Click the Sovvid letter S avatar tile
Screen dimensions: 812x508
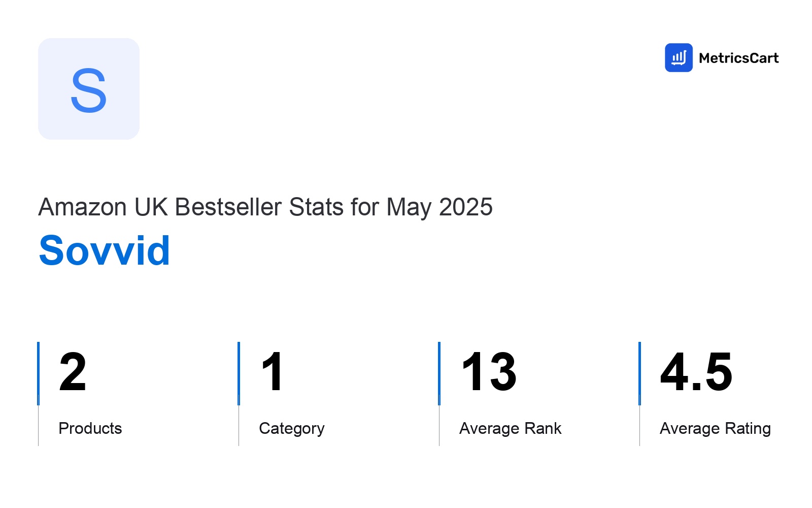89,89
